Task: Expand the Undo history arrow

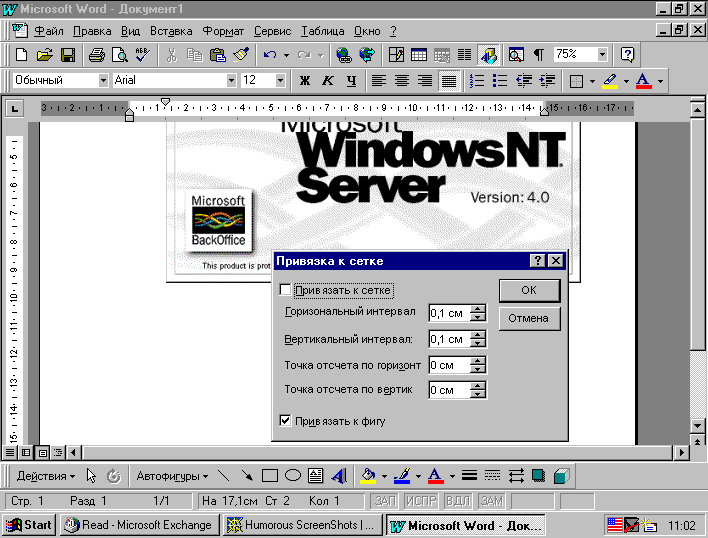Action: tap(286, 56)
